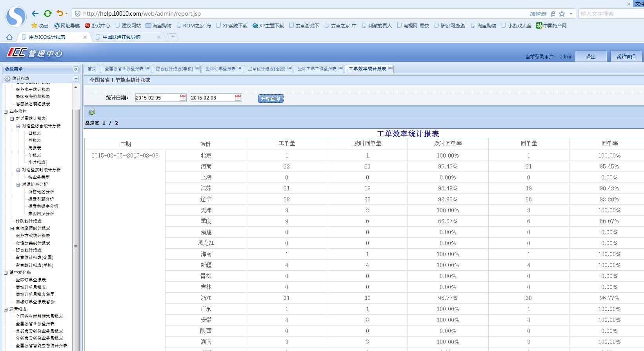Screen dimensions: 644x351
Task: Go to report page 2
Action: point(116,123)
